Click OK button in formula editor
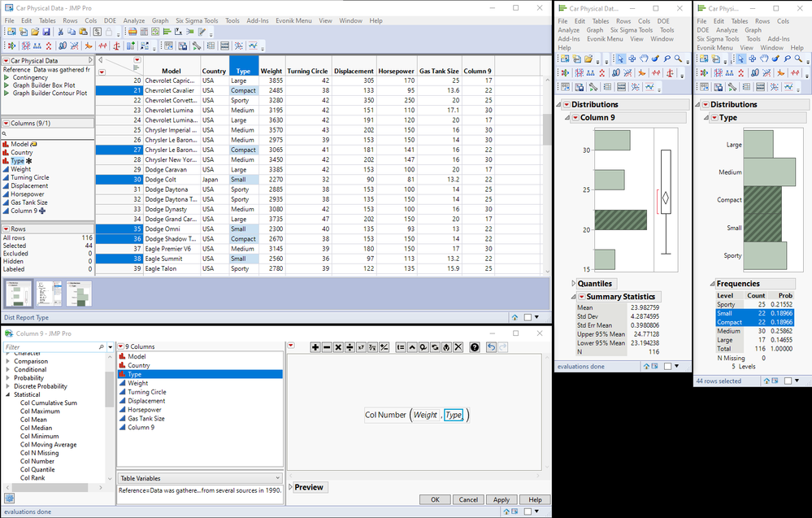Viewport: 812px width, 518px height. pyautogui.click(x=435, y=499)
